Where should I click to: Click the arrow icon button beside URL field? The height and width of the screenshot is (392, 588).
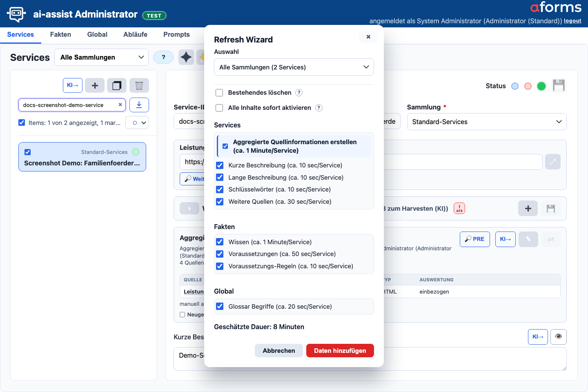553,162
